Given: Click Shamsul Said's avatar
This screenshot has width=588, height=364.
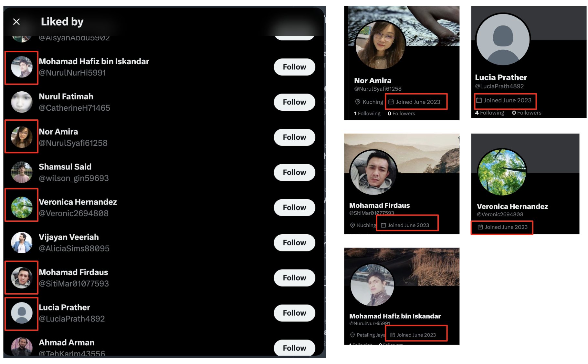Looking at the screenshot, I should [22, 172].
